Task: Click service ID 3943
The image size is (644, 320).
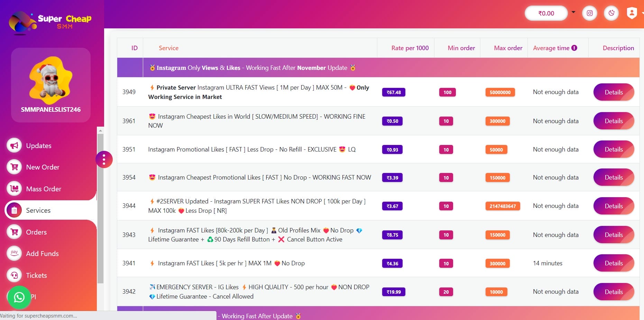Action: point(129,235)
